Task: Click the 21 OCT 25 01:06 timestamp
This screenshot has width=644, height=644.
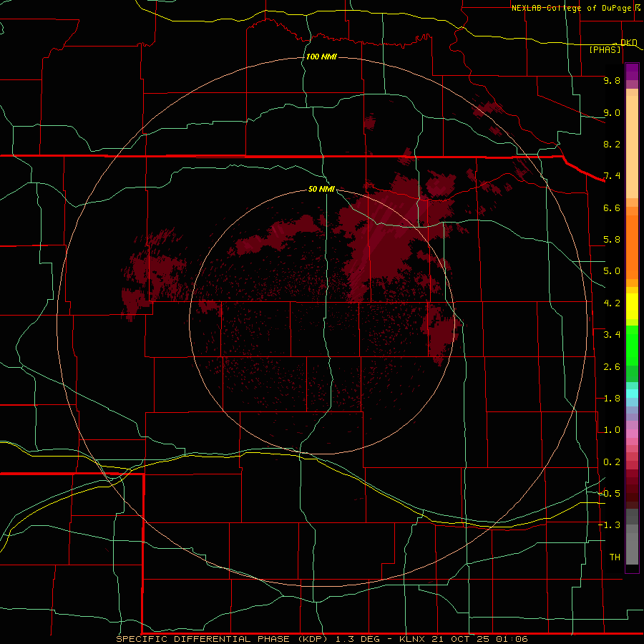Action: click(479, 639)
